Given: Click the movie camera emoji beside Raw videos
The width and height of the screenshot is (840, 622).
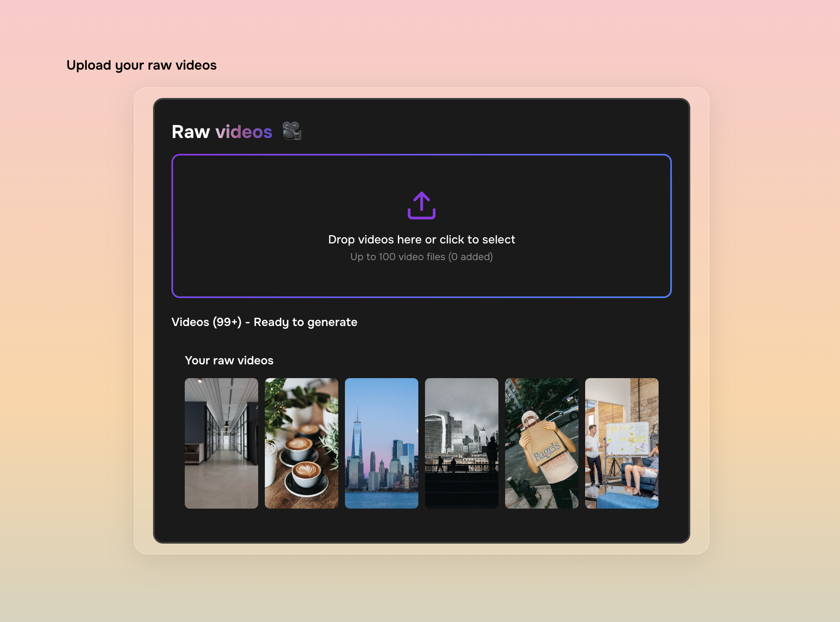Looking at the screenshot, I should [292, 131].
